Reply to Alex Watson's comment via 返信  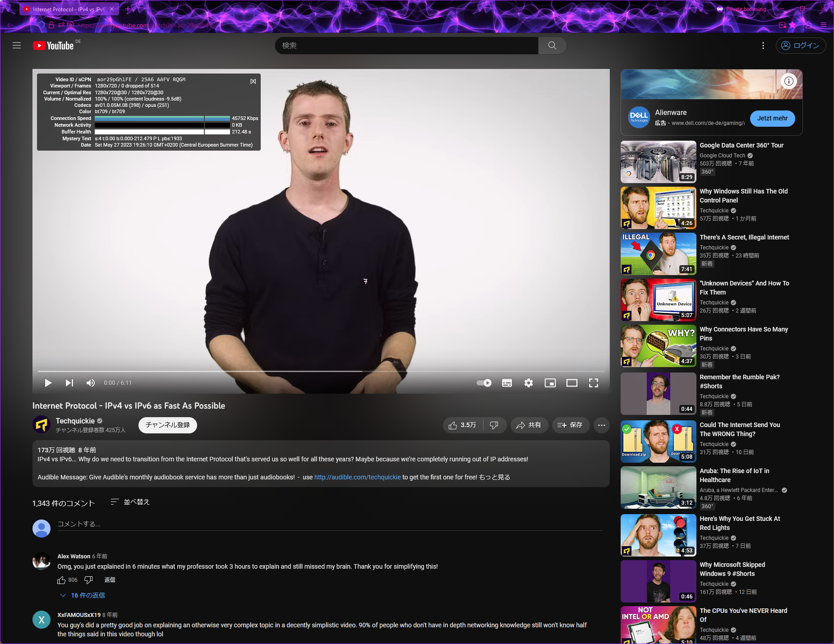point(110,580)
